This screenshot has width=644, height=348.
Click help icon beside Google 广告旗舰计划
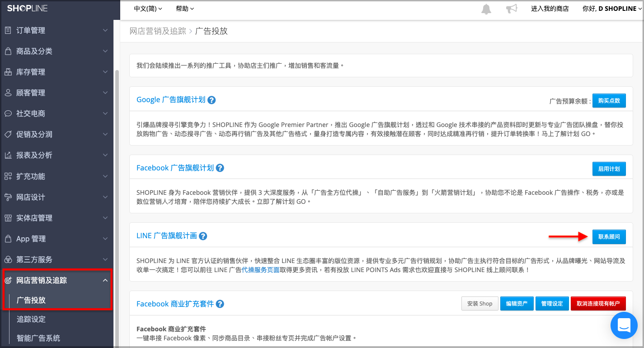coord(212,100)
